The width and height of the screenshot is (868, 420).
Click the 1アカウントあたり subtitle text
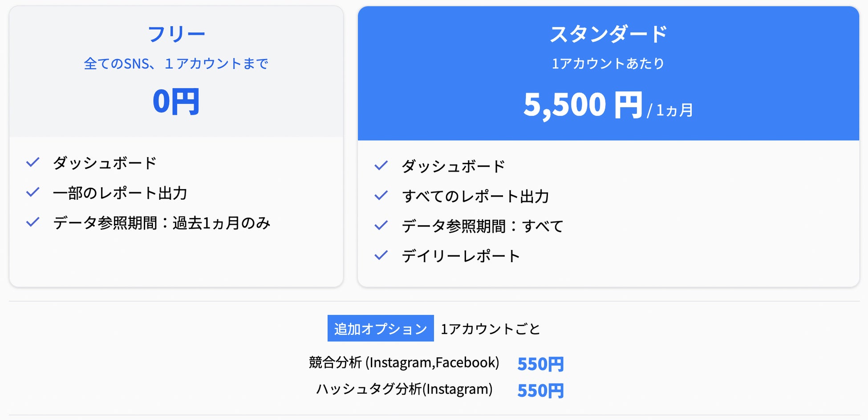(x=608, y=64)
